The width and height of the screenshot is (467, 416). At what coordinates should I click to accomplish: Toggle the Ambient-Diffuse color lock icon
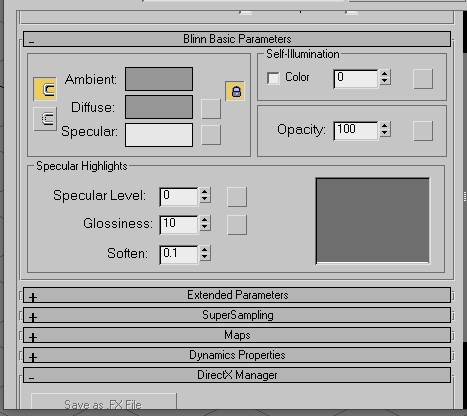click(x=45, y=89)
